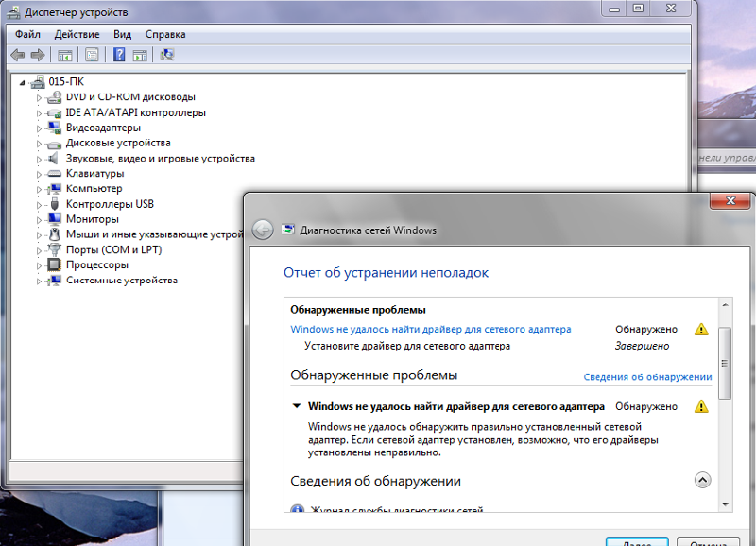Open the Справка menu
Viewport: 756px width, 546px height.
tap(165, 34)
